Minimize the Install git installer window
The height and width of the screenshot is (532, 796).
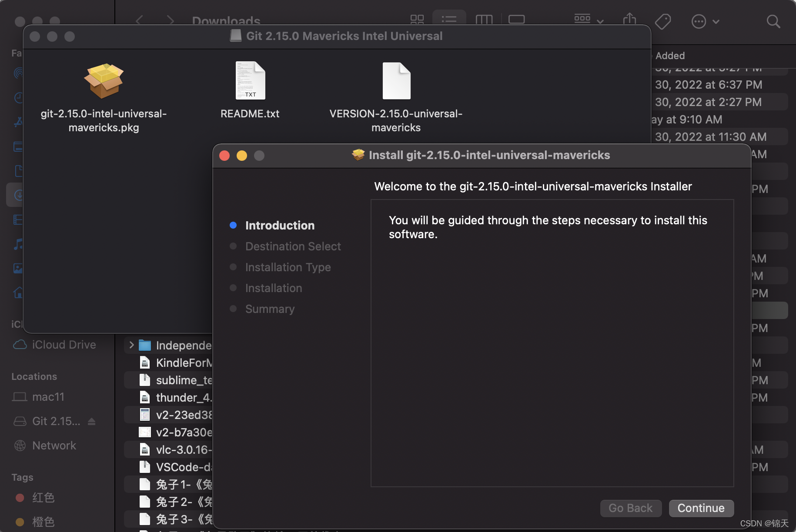(x=242, y=156)
